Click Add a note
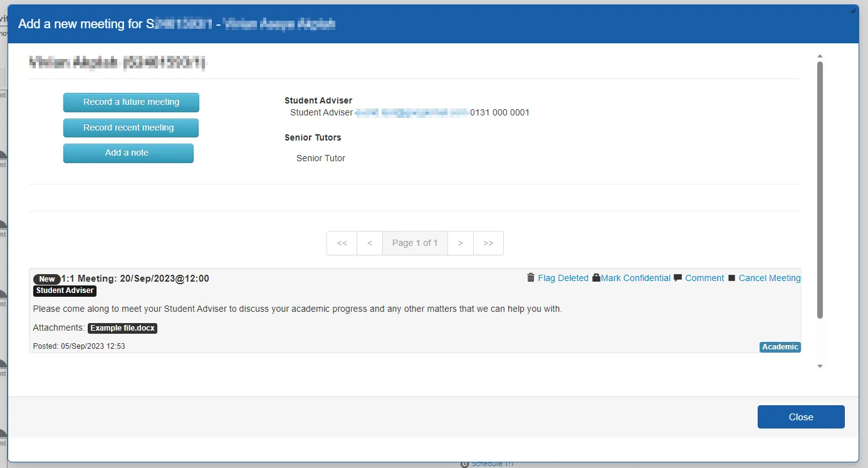The height and width of the screenshot is (468, 868). [x=128, y=152]
